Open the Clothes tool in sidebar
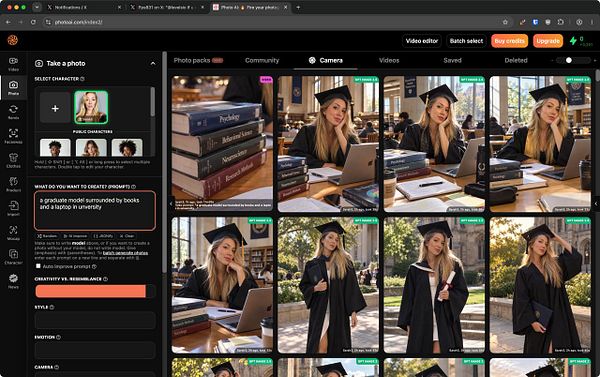 pyautogui.click(x=13, y=160)
